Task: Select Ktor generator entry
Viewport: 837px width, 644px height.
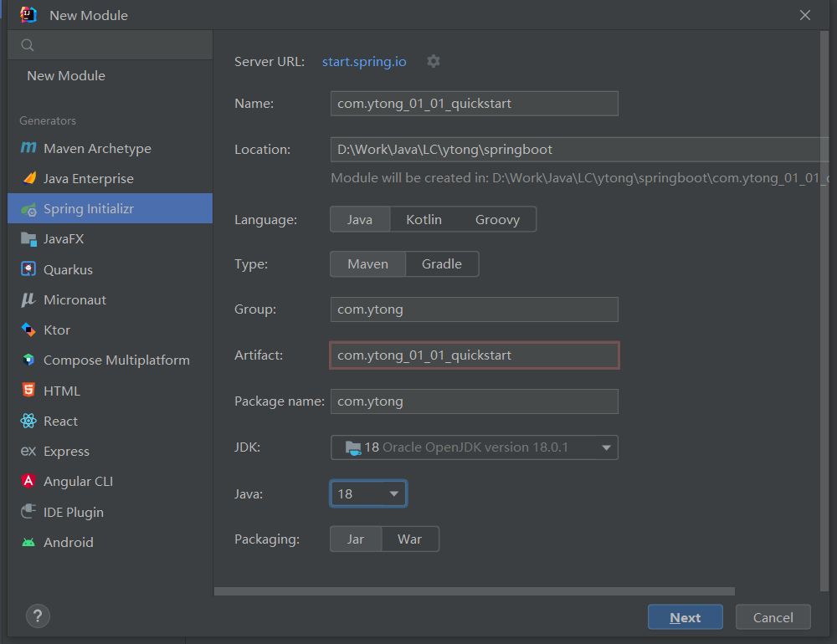Action: [110, 330]
